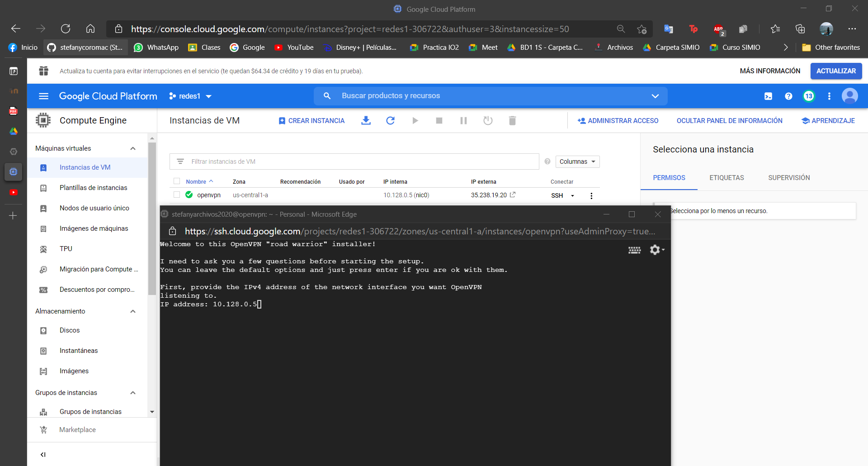The image size is (868, 466).
Task: Click MÁS INFORMACIÓN link
Action: pyautogui.click(x=770, y=71)
